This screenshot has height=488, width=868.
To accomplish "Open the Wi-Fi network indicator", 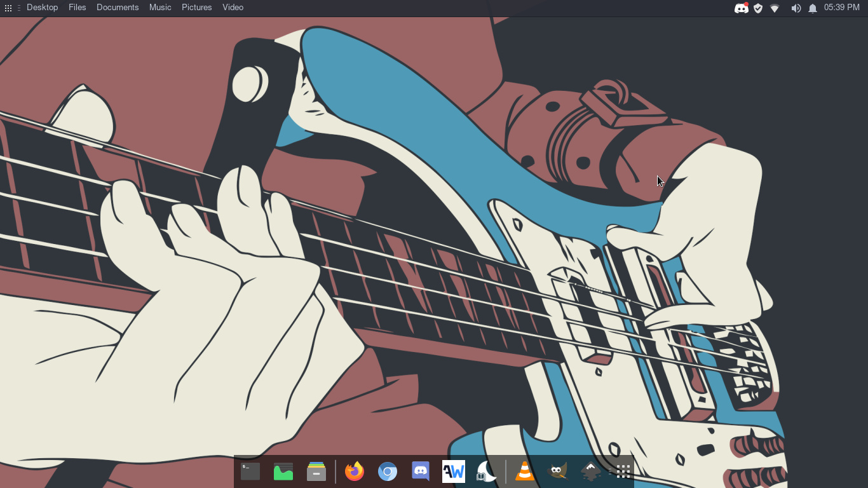I will [775, 8].
